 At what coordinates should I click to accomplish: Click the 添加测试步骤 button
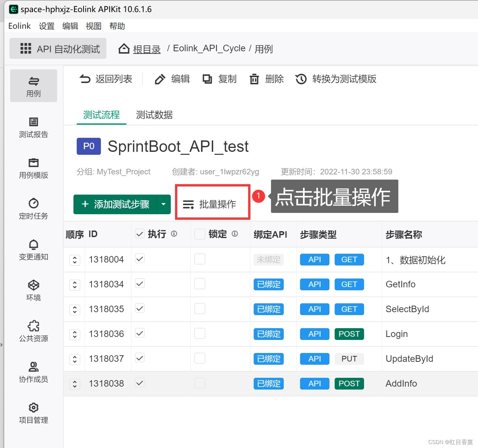click(115, 204)
